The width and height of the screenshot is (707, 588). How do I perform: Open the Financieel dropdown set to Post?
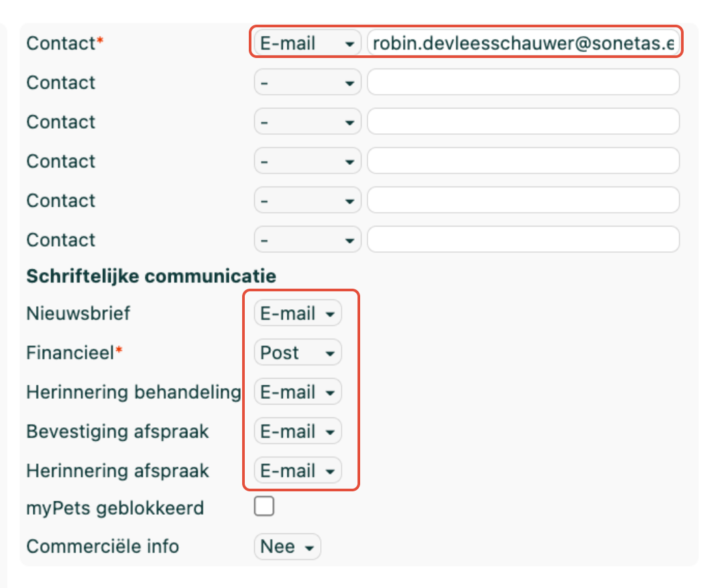point(297,353)
